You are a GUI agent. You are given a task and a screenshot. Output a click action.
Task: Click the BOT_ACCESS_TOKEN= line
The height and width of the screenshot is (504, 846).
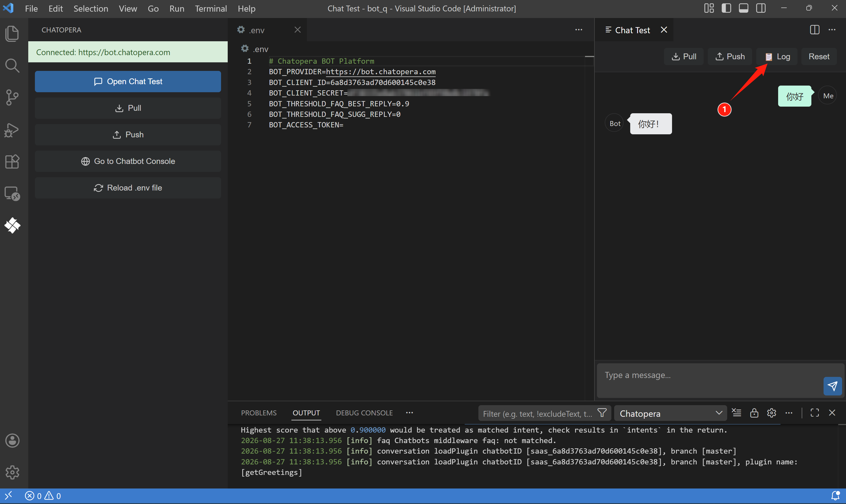pyautogui.click(x=306, y=125)
